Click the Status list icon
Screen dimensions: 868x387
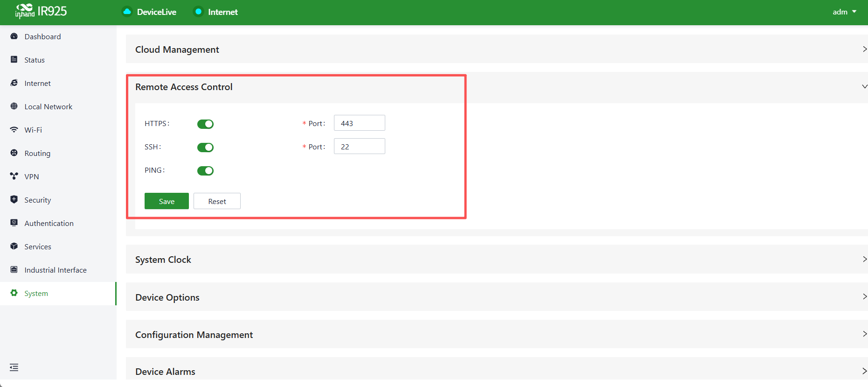[14, 60]
